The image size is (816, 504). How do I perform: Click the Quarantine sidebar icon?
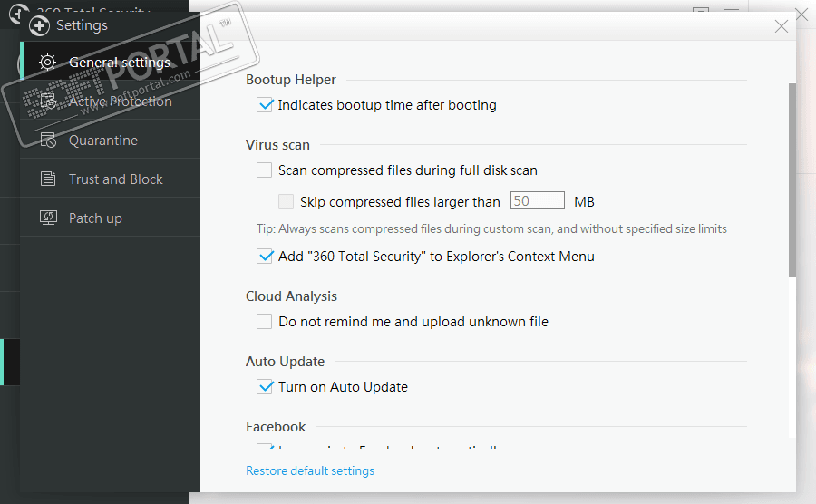pos(48,141)
